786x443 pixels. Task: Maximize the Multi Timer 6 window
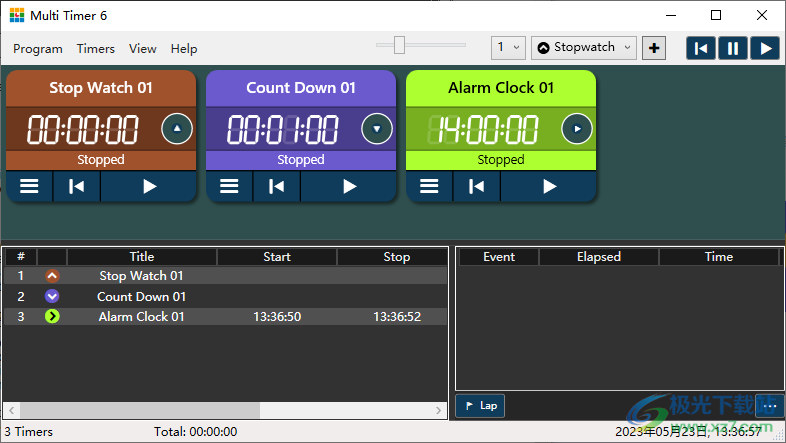(x=716, y=16)
